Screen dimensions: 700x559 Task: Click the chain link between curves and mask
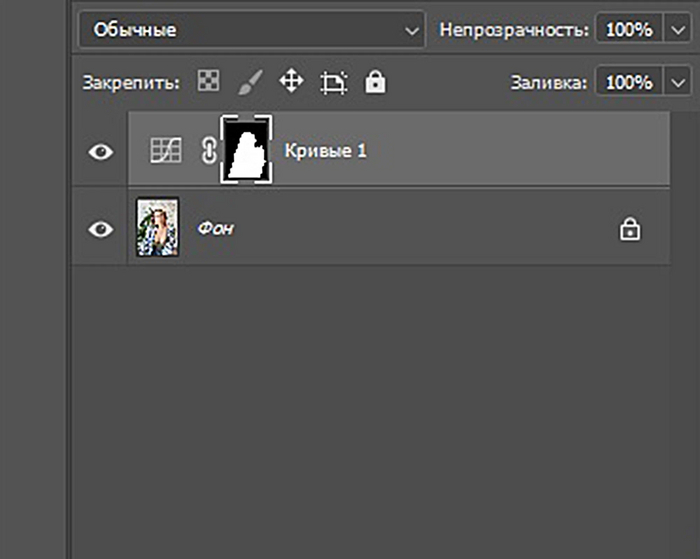[209, 151]
